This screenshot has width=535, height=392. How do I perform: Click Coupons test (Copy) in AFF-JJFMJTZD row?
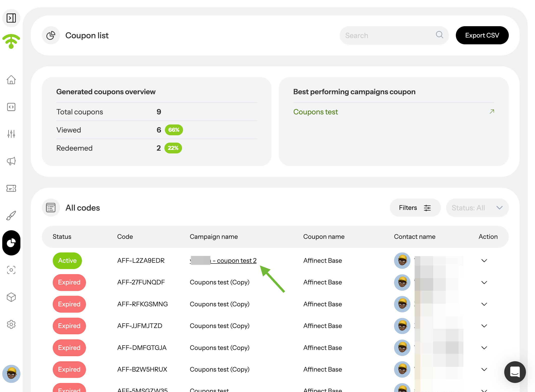click(x=220, y=326)
